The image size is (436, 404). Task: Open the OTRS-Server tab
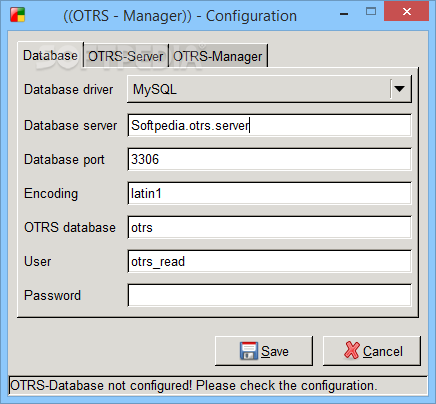tap(126, 56)
